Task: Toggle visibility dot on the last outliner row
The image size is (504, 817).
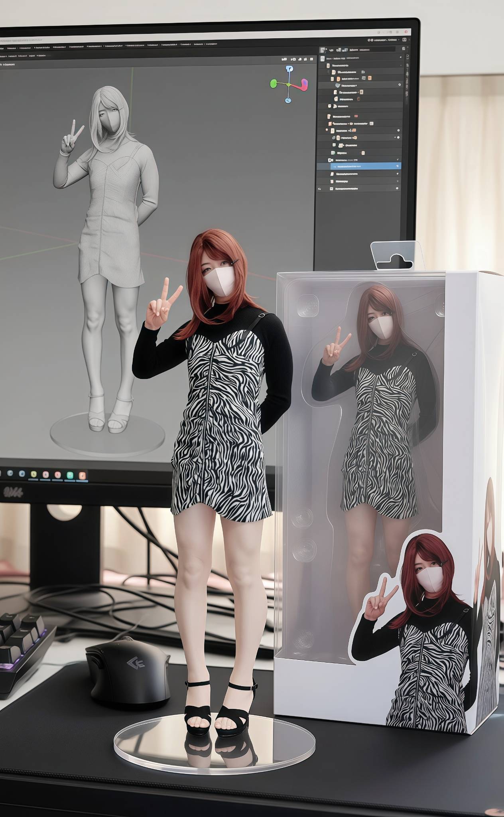Action: (x=397, y=188)
